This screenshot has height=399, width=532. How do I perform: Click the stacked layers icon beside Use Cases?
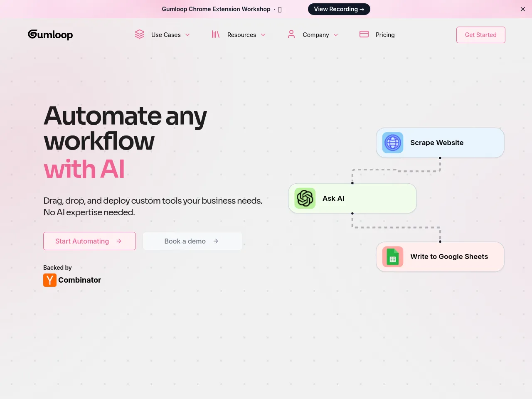[140, 34]
